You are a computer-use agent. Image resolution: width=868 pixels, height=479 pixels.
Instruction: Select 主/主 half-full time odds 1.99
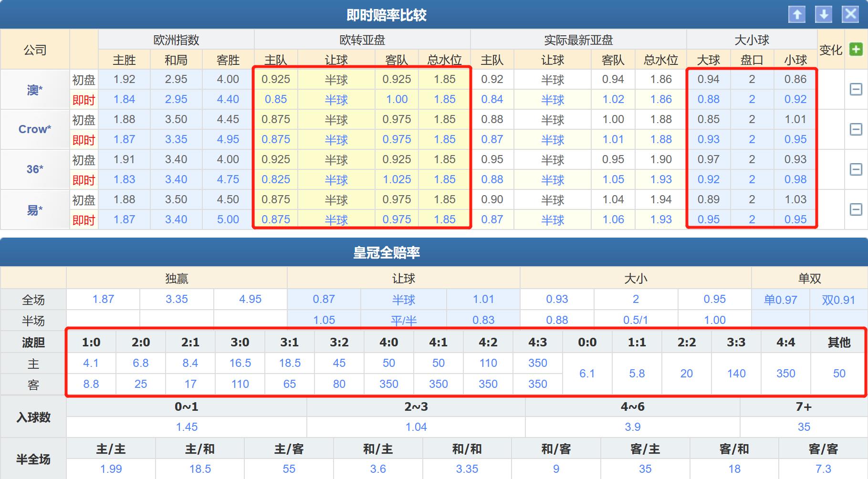click(x=111, y=469)
